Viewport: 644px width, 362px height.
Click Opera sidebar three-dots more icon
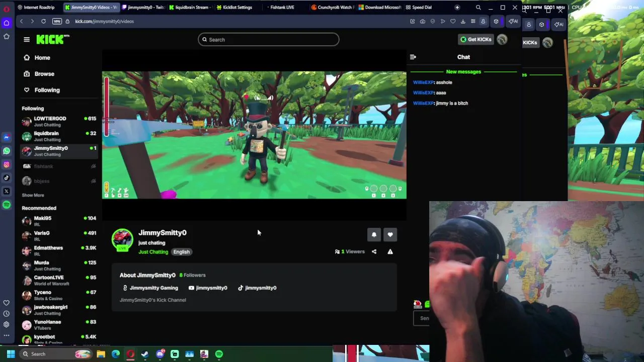pos(7,335)
